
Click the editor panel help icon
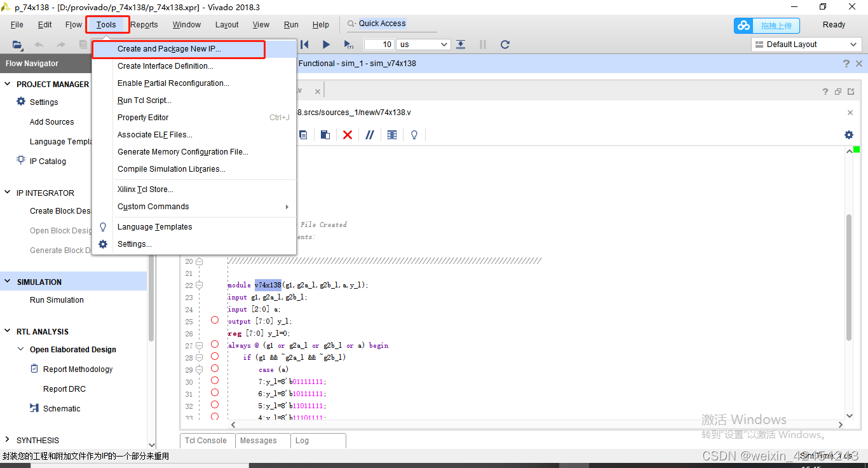tap(826, 92)
